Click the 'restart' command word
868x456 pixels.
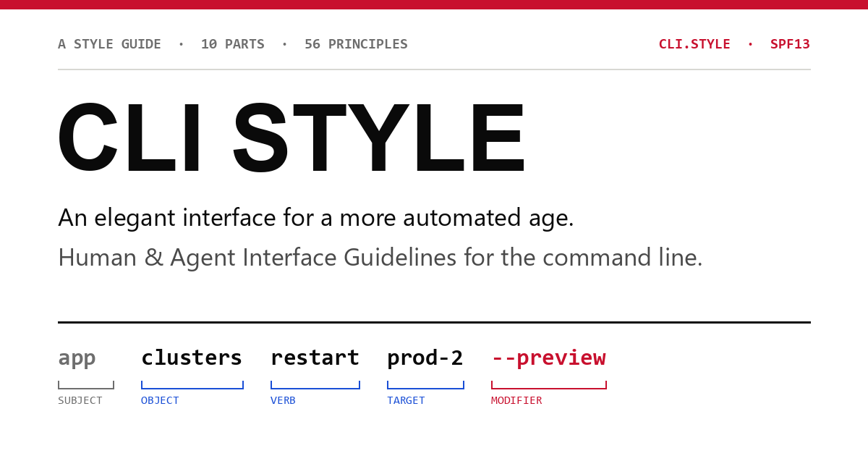315,358
